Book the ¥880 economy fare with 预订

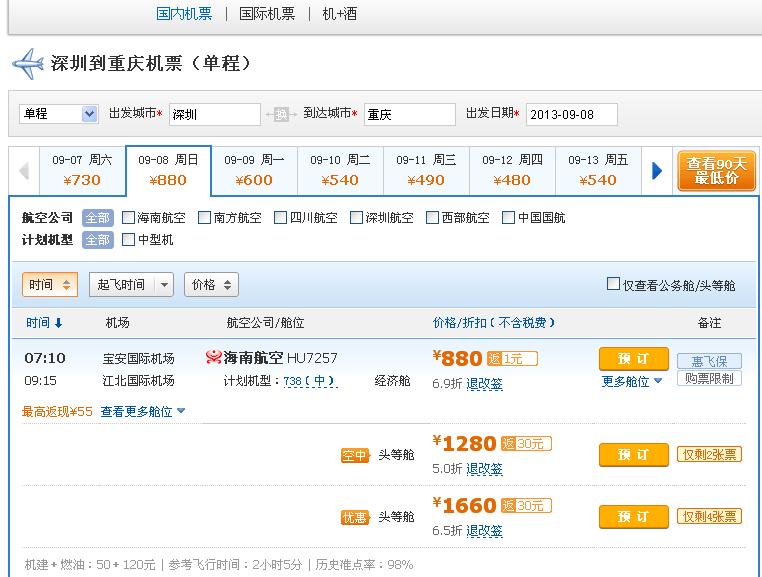(634, 359)
